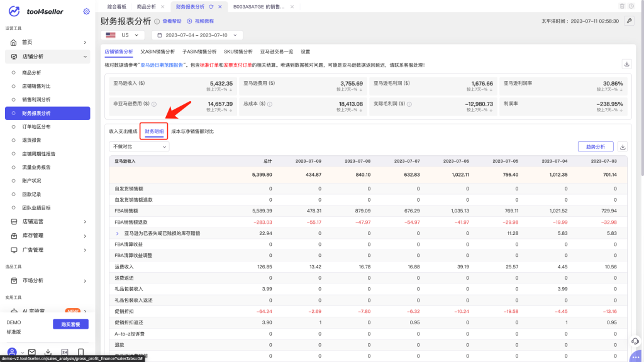Image resolution: width=644 pixels, height=362 pixels.
Task: Open the 设置 tab
Action: pos(306,52)
